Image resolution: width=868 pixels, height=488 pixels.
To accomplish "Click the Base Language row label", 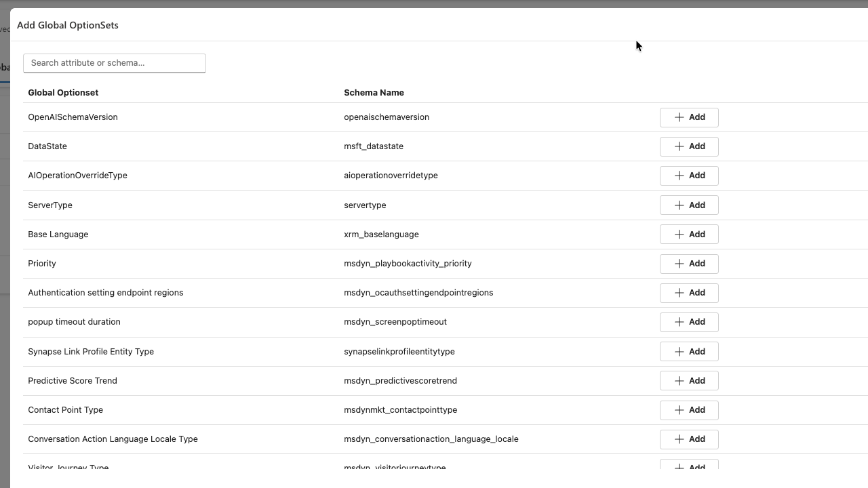I will point(58,235).
